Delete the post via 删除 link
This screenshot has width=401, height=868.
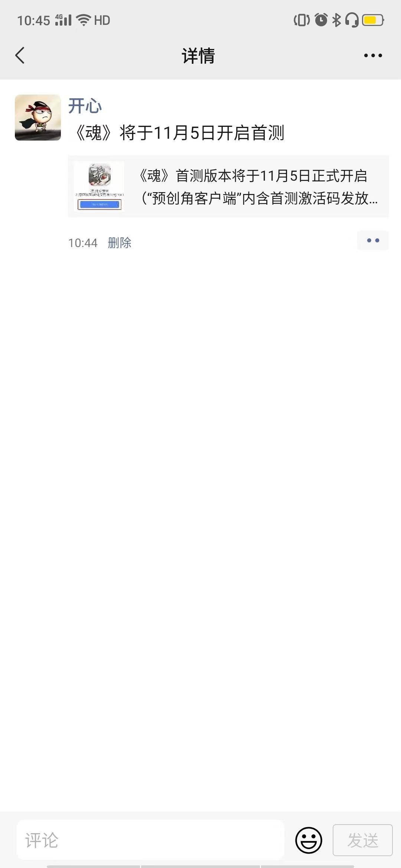click(120, 243)
